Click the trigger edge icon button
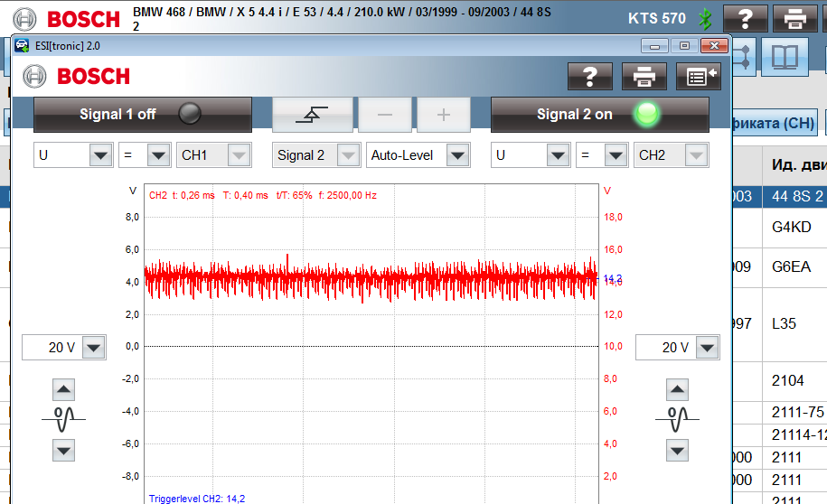 312,115
